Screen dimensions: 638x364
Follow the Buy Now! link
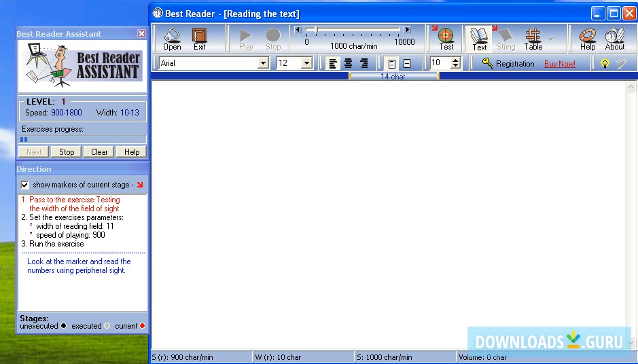coord(559,64)
